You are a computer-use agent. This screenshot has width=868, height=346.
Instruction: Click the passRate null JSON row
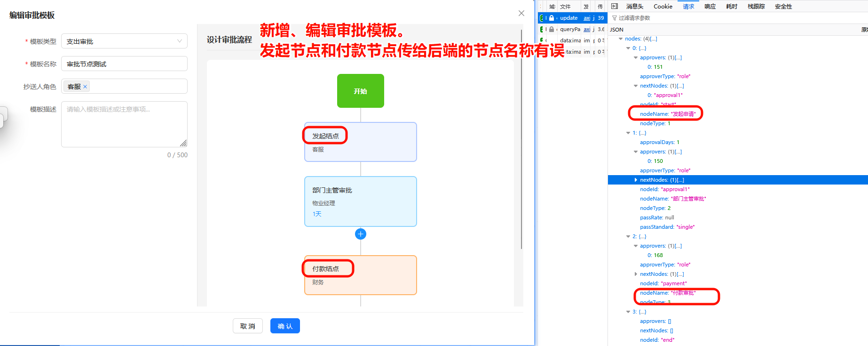click(657, 217)
